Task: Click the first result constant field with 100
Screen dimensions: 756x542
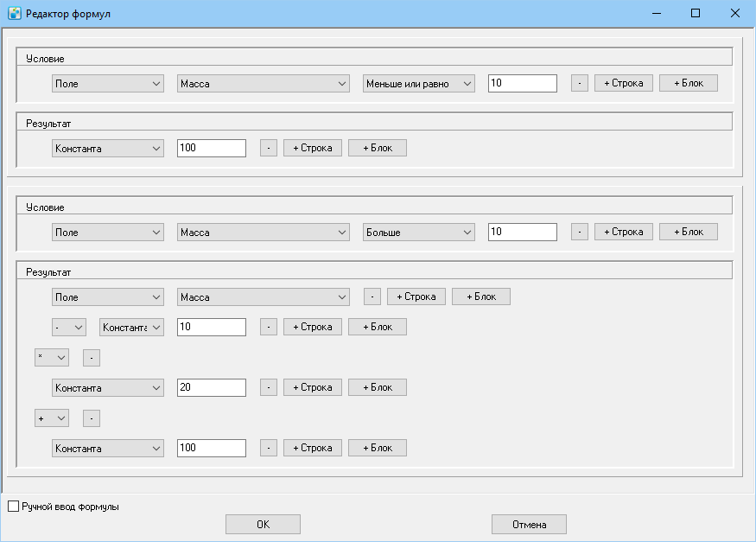Action: click(212, 148)
